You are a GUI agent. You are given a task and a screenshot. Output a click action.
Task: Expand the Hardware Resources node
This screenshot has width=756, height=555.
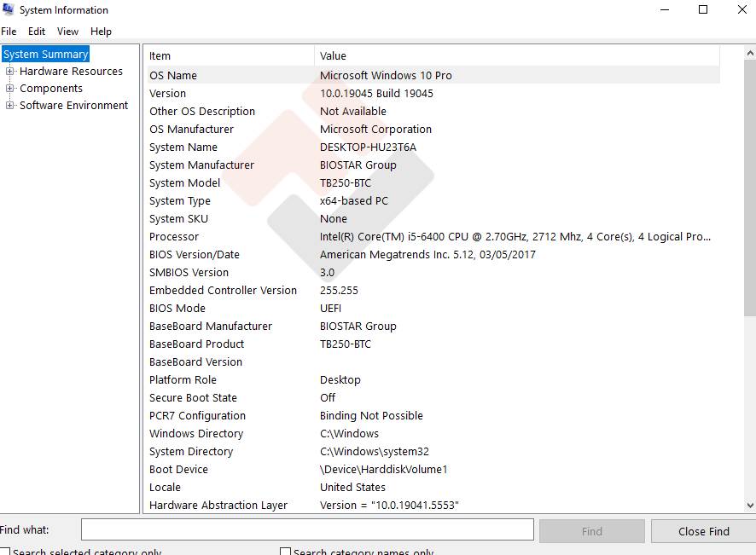(x=10, y=72)
